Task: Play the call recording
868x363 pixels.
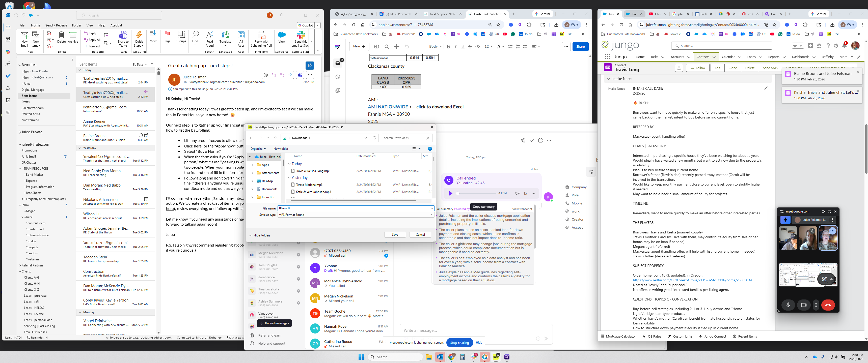Action: tap(450, 193)
